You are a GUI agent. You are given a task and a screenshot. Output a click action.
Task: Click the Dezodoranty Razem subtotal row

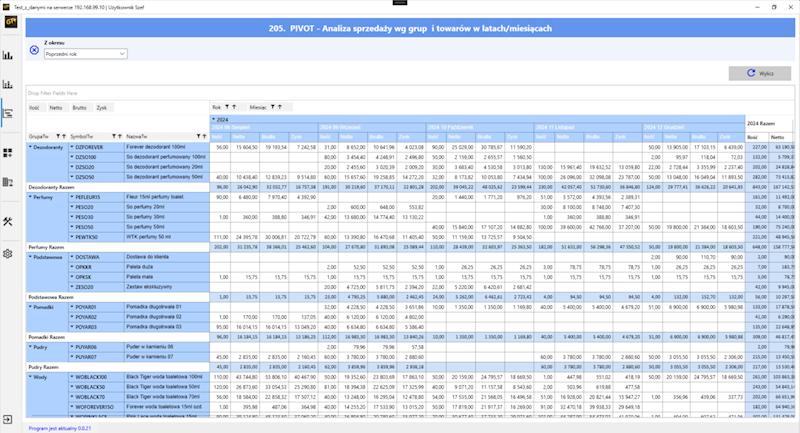(118, 187)
